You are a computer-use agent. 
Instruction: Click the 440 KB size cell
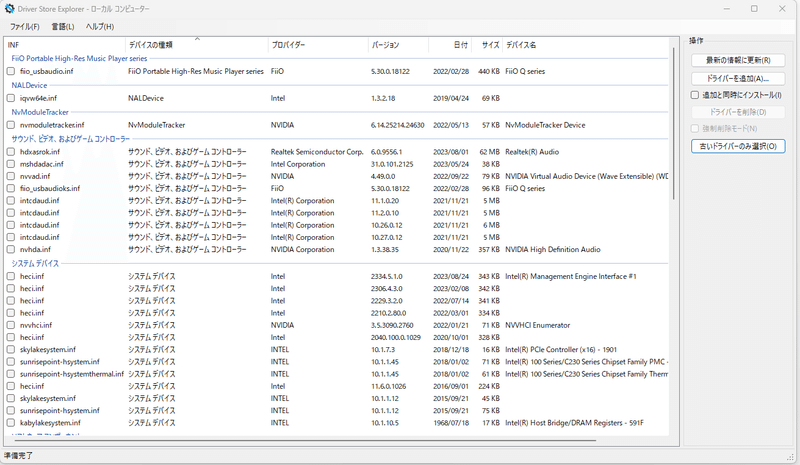coord(489,71)
